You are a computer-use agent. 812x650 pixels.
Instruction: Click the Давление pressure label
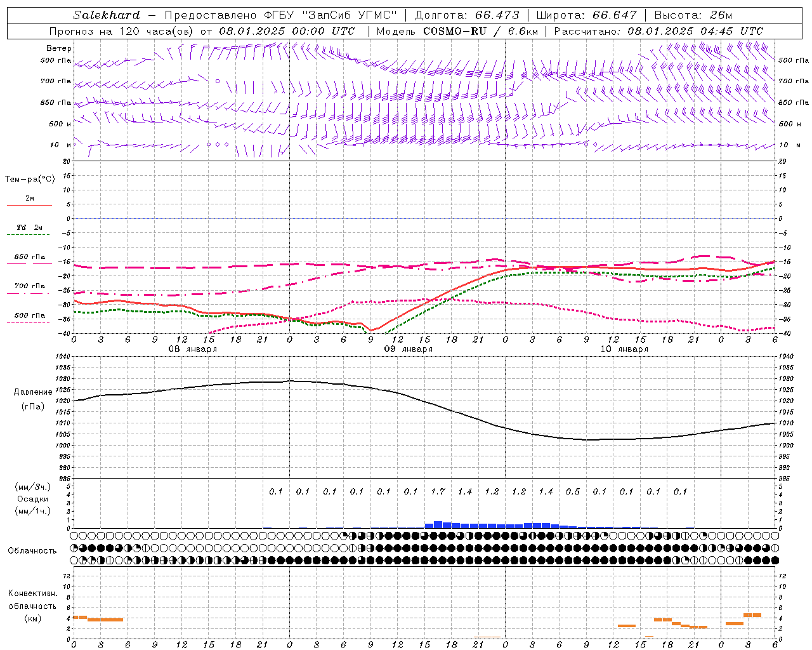pos(33,392)
